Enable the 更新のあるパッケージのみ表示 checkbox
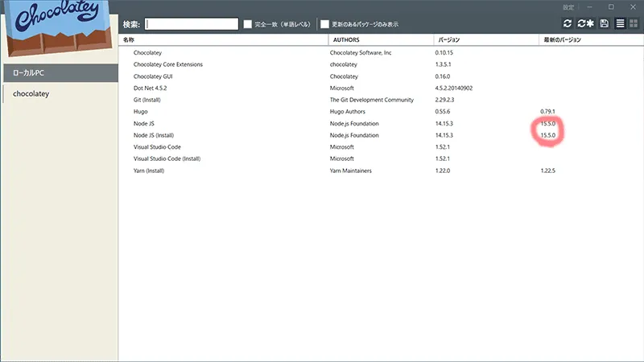Image resolution: width=644 pixels, height=362 pixels. click(325, 24)
